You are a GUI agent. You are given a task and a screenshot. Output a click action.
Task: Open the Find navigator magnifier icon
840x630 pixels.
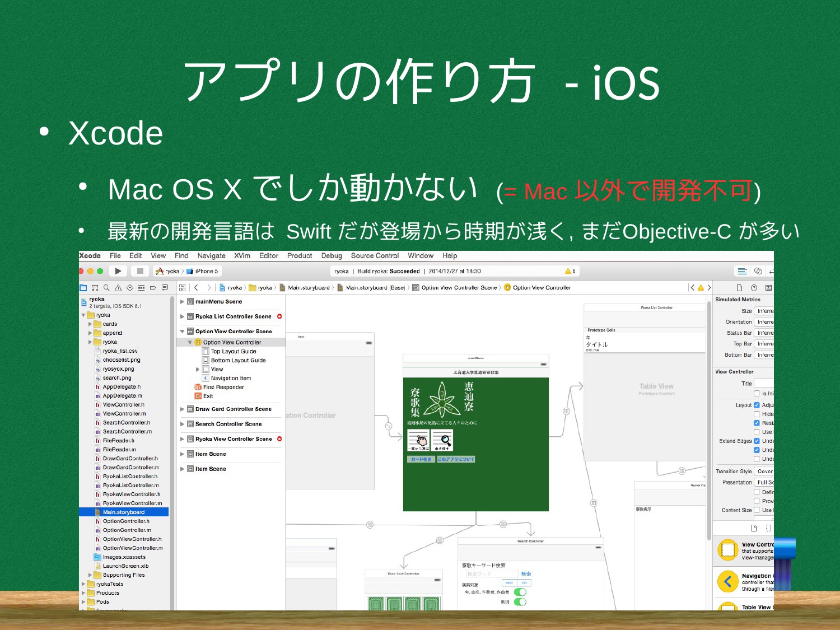coord(106,288)
